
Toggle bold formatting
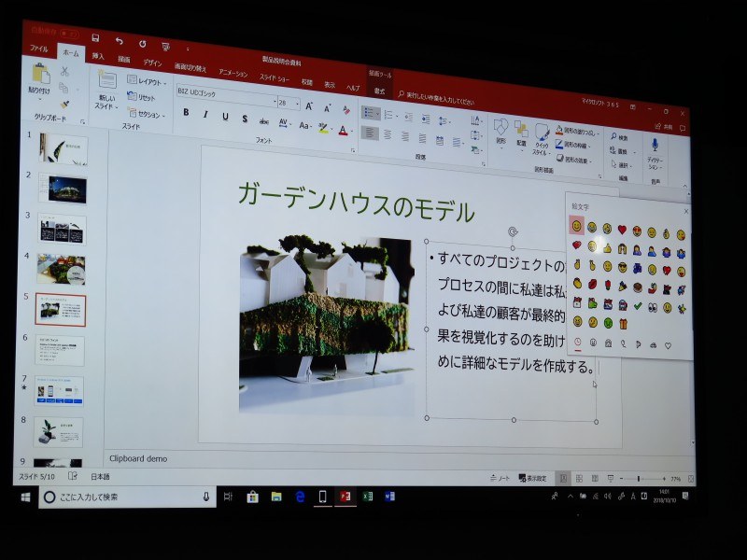click(x=186, y=113)
